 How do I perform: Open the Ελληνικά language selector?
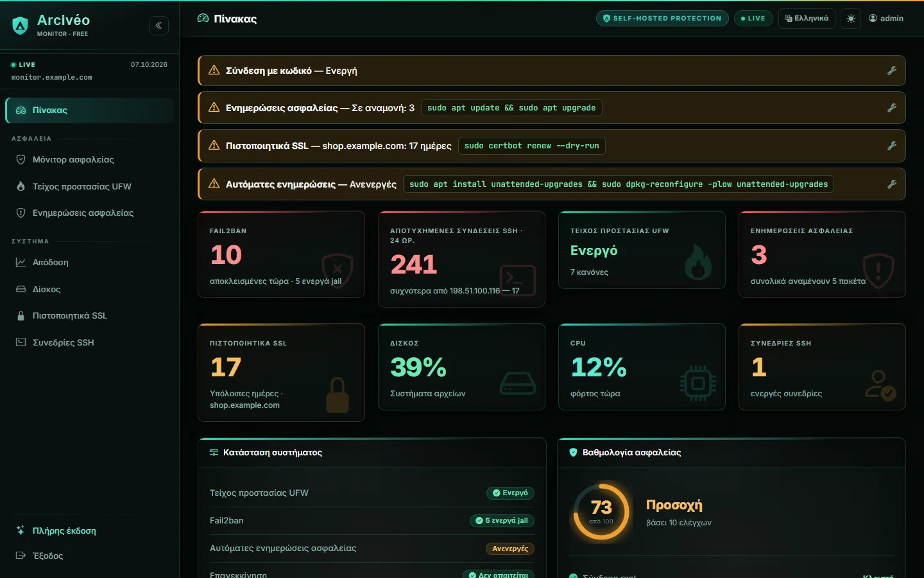tap(807, 19)
